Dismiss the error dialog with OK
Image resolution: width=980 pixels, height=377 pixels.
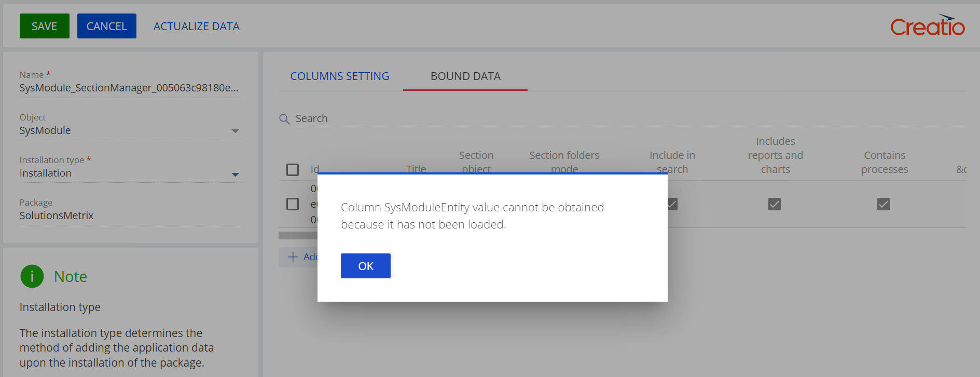tap(366, 266)
